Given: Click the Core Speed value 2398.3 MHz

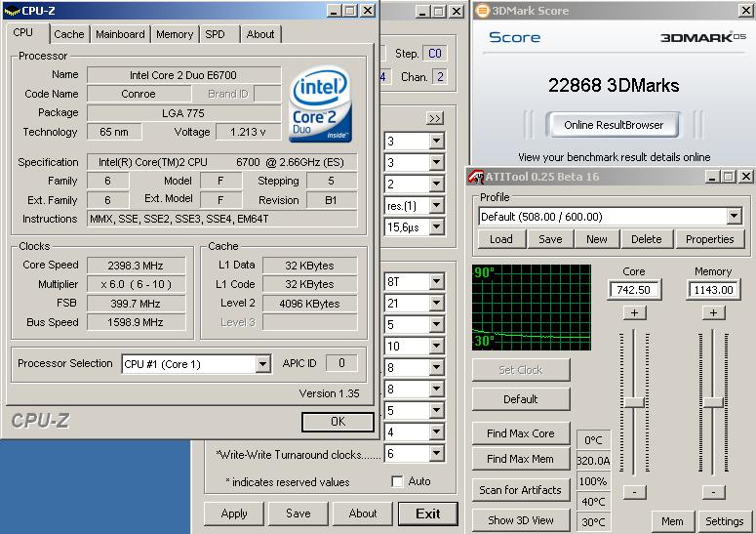Looking at the screenshot, I should [x=136, y=266].
